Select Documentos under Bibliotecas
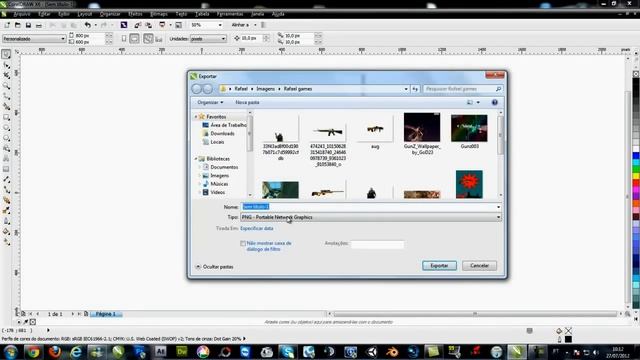Image resolution: width=640 pixels, height=360 pixels. (x=224, y=167)
